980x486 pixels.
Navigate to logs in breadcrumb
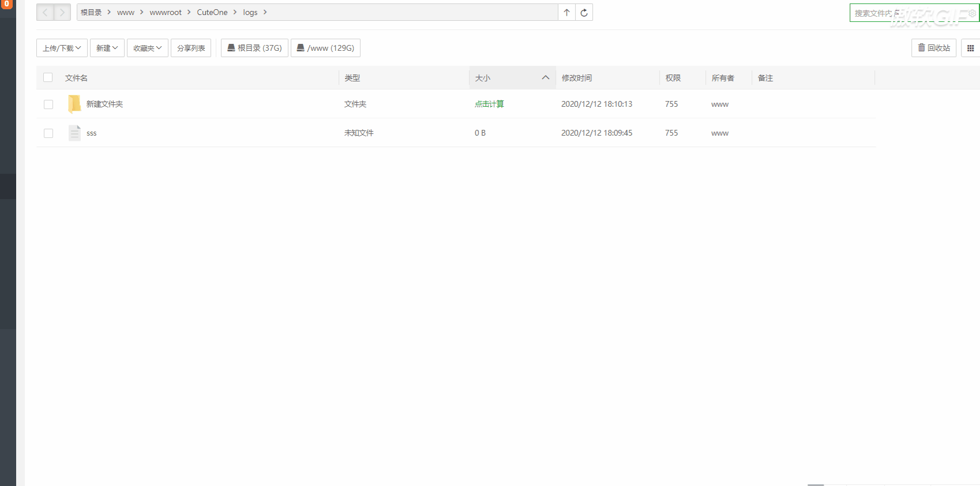pos(250,12)
